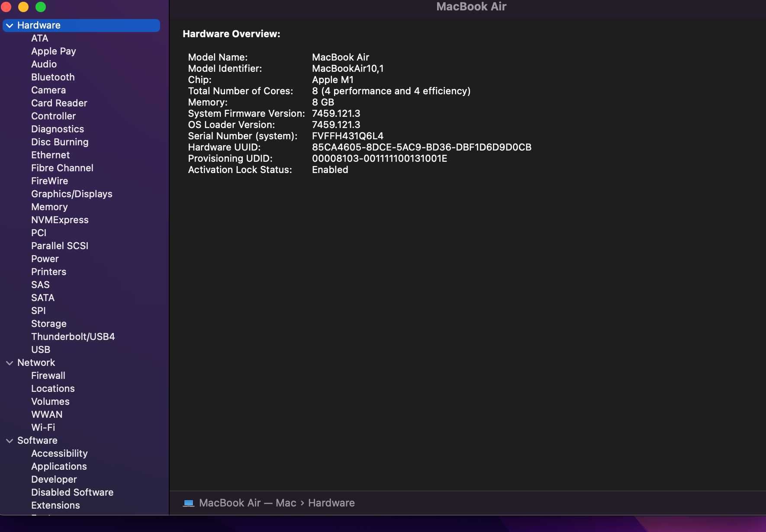Click the total number of cores value
The width and height of the screenshot is (766, 532).
click(x=391, y=91)
